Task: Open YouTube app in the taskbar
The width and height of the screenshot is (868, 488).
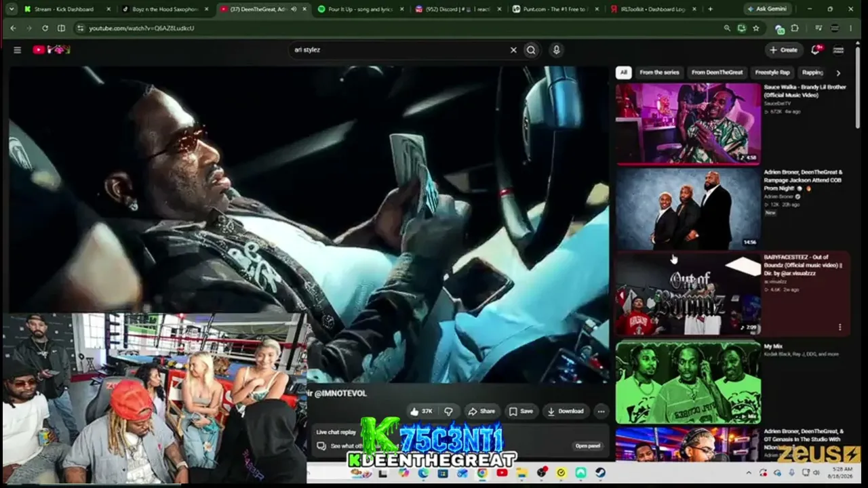Action: click(502, 472)
